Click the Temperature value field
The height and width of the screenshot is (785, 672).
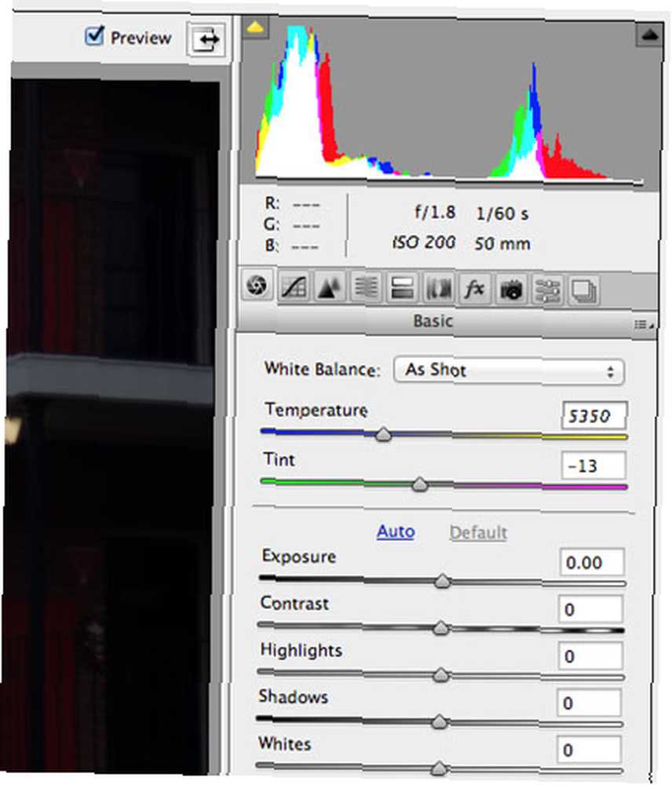pos(594,415)
